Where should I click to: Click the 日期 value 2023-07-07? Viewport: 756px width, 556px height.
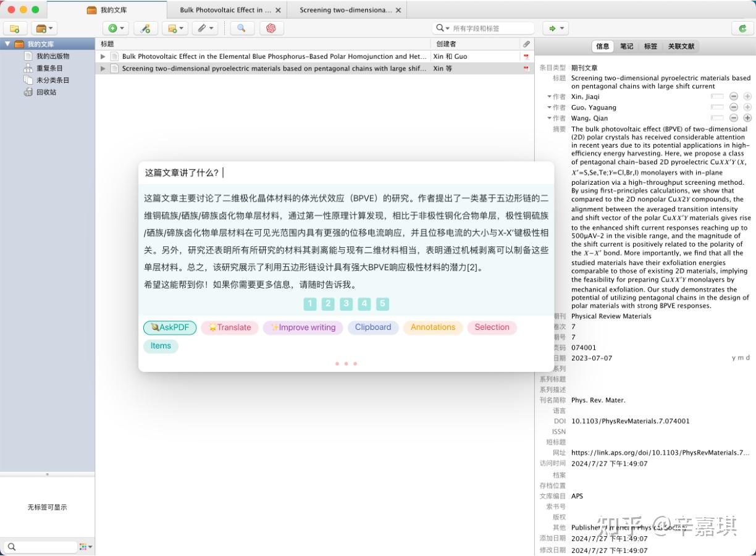click(592, 358)
